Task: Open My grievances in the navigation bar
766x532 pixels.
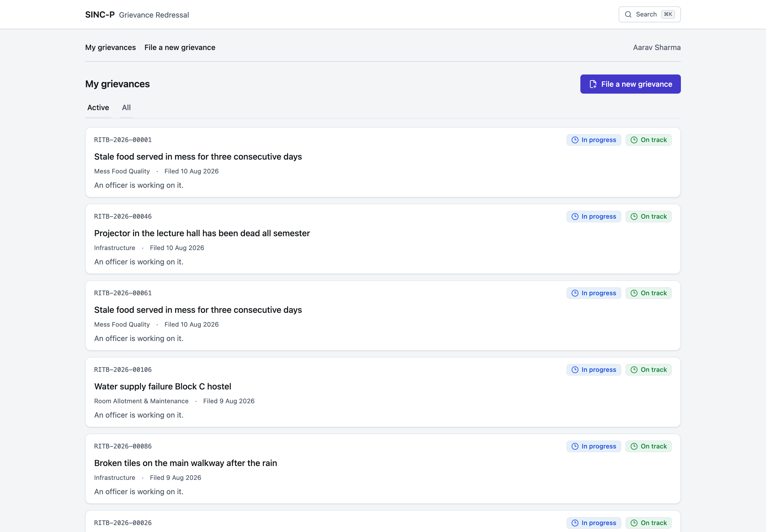Action: 110,47
